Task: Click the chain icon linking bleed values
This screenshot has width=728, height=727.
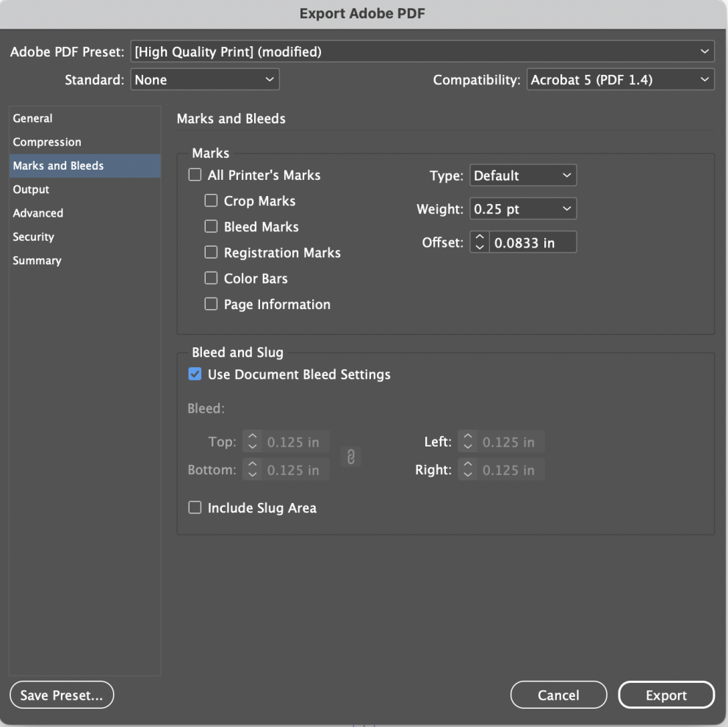Action: pos(350,456)
